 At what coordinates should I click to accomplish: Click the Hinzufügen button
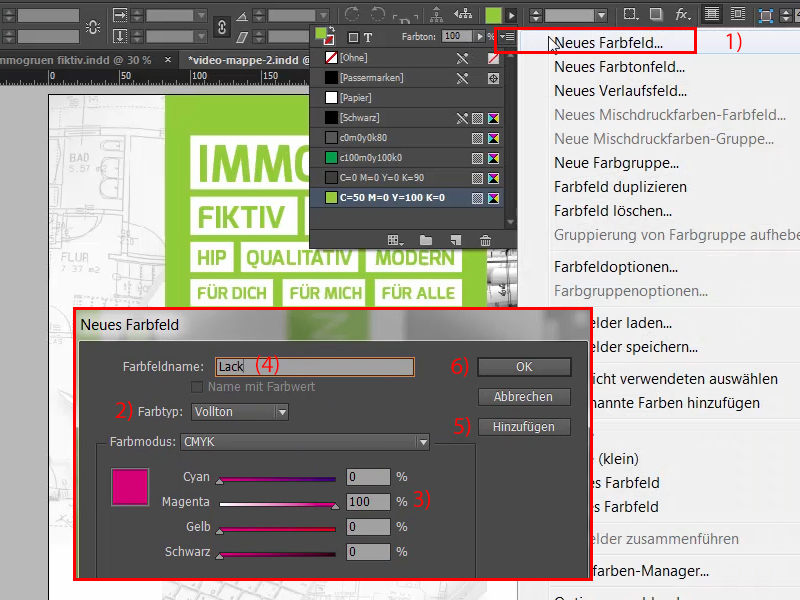click(x=523, y=426)
